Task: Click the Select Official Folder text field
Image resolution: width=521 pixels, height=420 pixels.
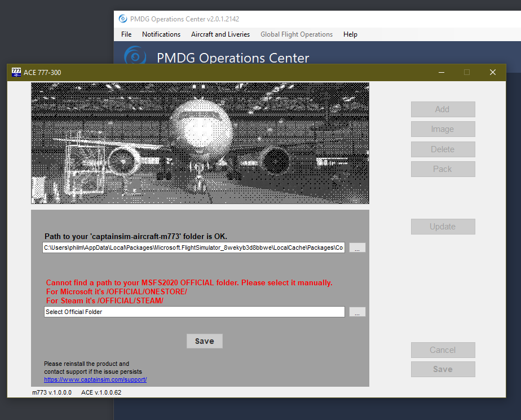Action: click(195, 312)
